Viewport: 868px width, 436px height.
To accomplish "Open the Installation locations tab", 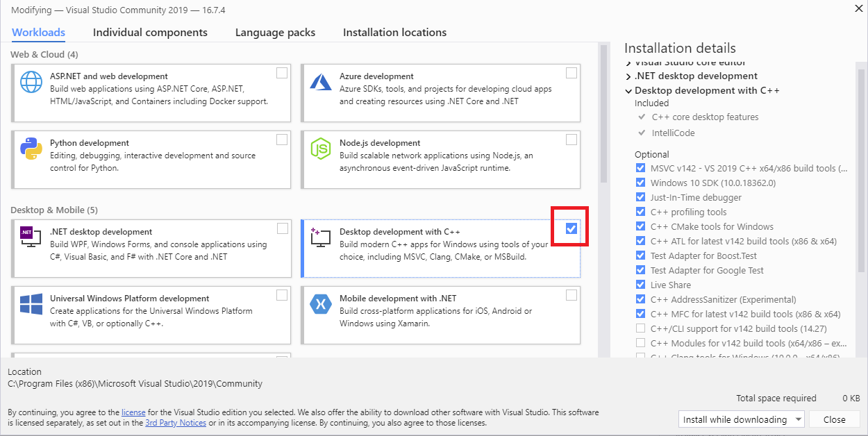I will (394, 33).
